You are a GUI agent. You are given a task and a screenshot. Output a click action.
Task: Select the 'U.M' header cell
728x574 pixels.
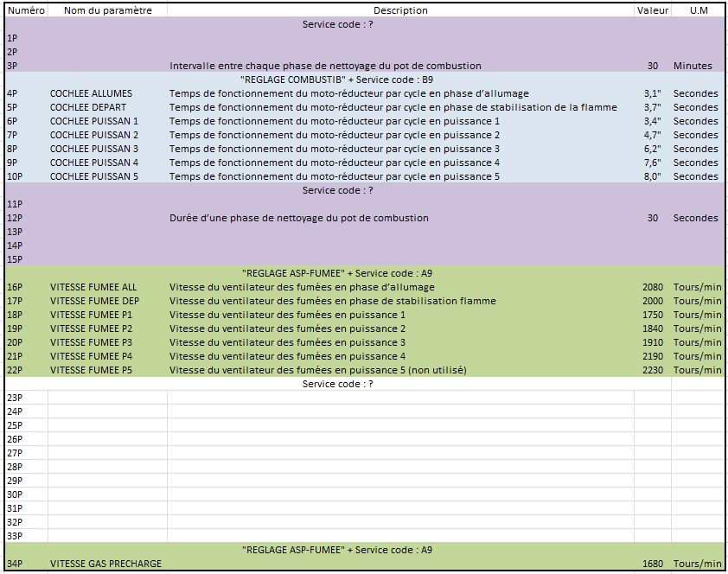click(699, 10)
